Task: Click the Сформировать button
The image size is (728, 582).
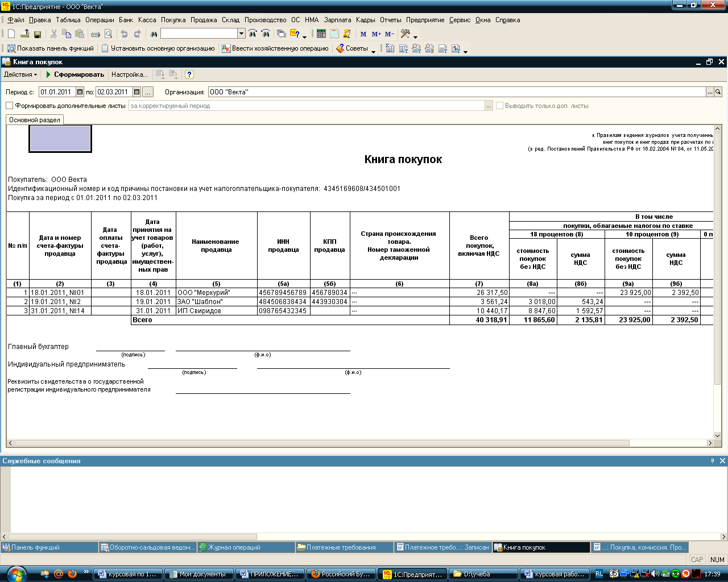Action: [75, 74]
